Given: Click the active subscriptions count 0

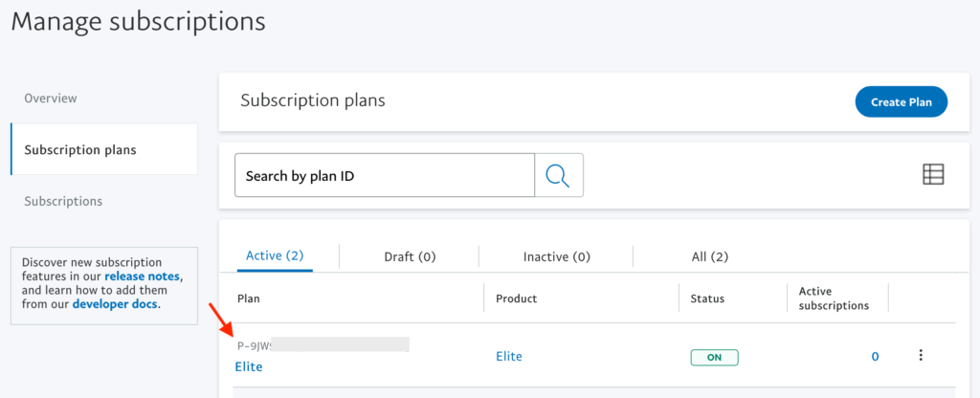Looking at the screenshot, I should click(x=875, y=357).
